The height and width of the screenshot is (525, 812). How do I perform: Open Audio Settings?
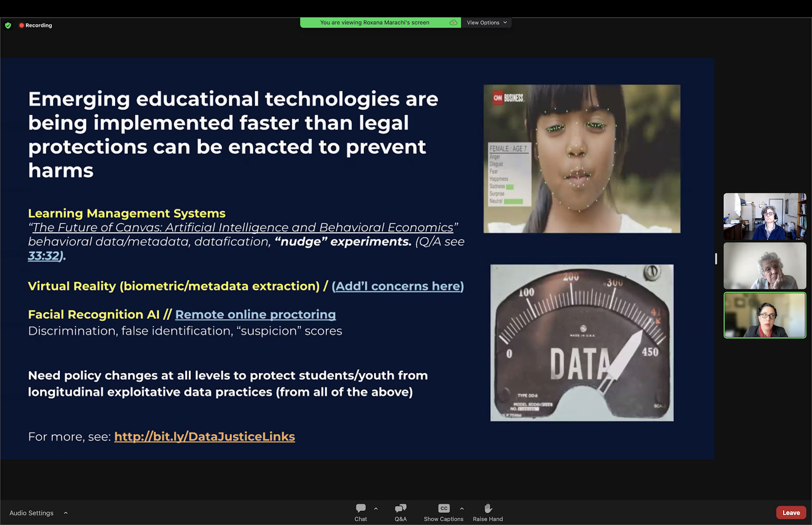pos(31,513)
